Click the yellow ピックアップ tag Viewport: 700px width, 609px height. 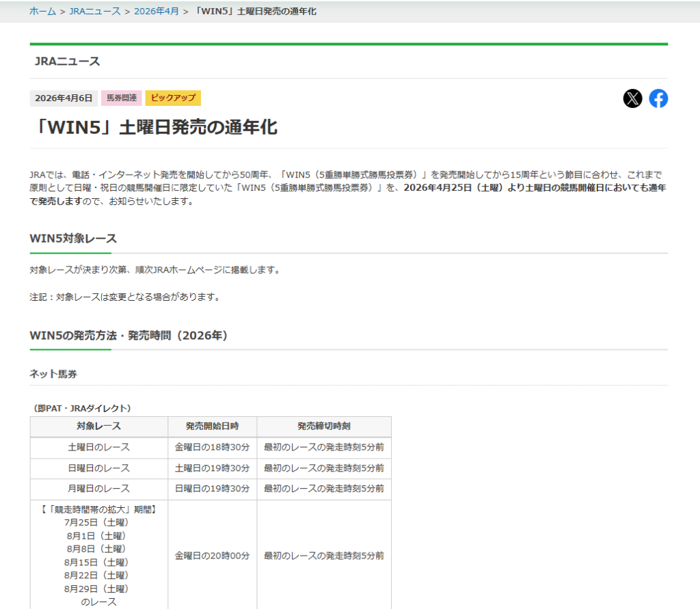[x=173, y=98]
